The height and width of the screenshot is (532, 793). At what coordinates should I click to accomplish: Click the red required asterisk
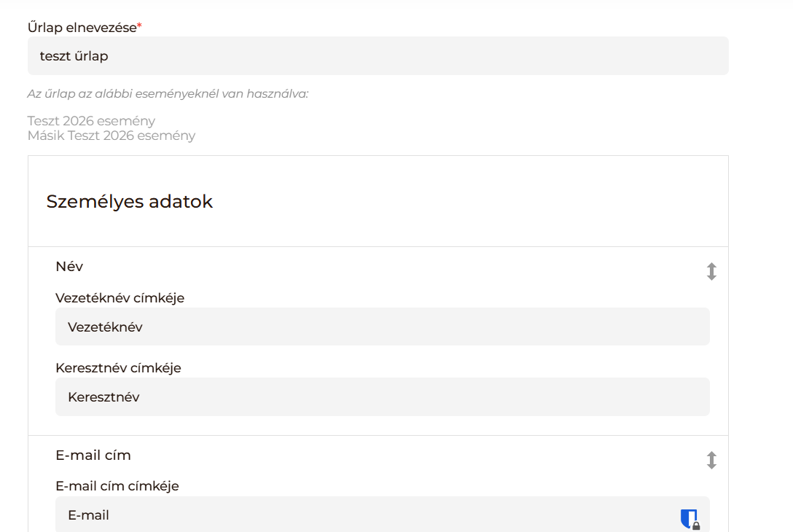[139, 27]
